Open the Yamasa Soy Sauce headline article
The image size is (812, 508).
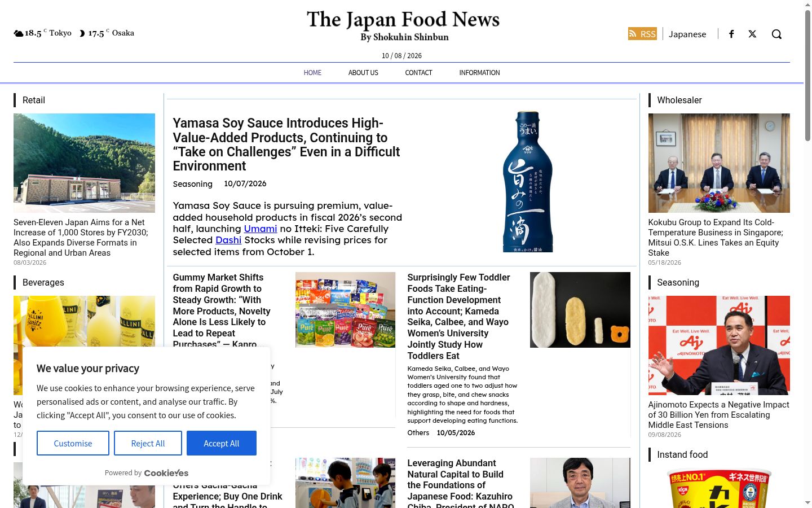[x=286, y=144]
